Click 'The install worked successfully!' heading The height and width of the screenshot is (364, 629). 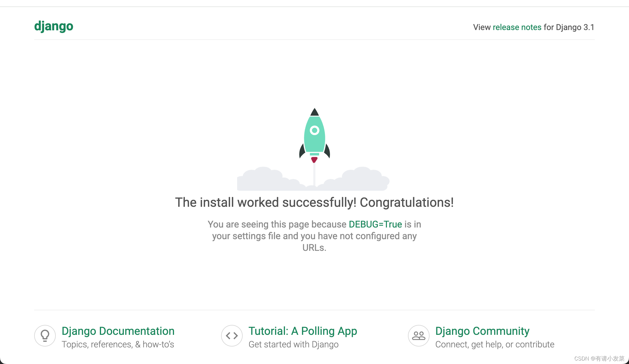click(x=314, y=202)
